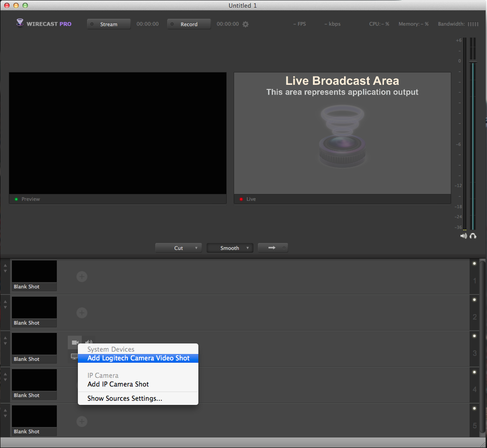The height and width of the screenshot is (448, 487).
Task: Enable headphone monitoring icon below the meters
Action: [x=473, y=236]
